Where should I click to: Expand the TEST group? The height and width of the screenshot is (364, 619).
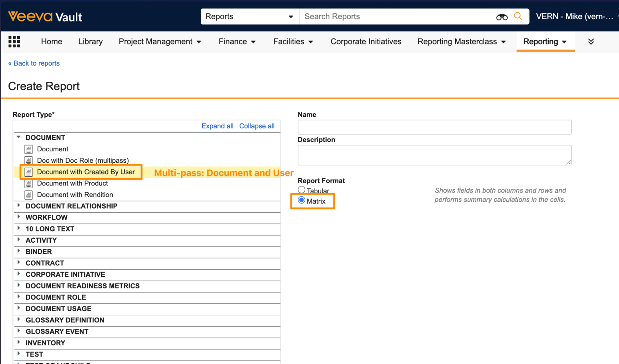click(x=19, y=354)
